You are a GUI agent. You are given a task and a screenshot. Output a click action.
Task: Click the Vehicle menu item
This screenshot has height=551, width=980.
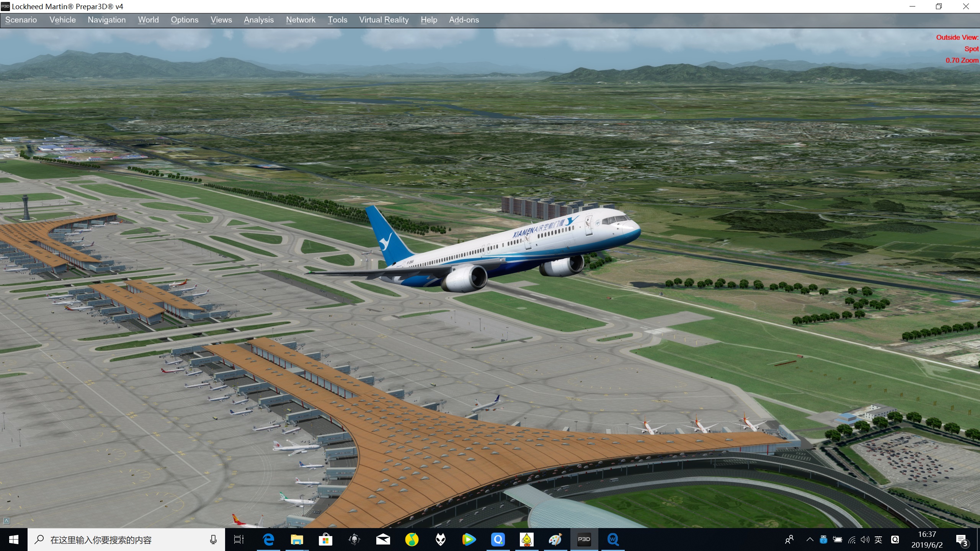point(63,20)
